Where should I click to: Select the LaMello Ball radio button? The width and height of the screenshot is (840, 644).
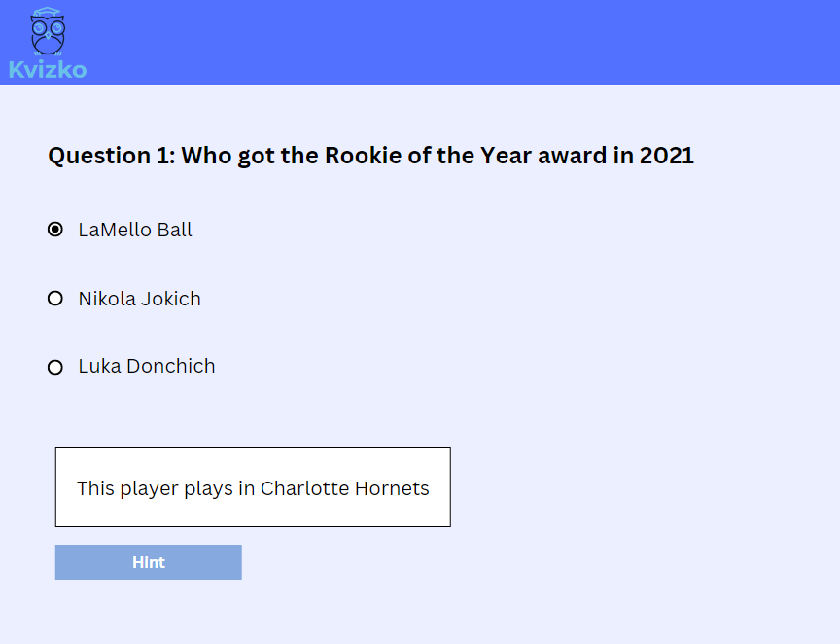click(x=55, y=230)
